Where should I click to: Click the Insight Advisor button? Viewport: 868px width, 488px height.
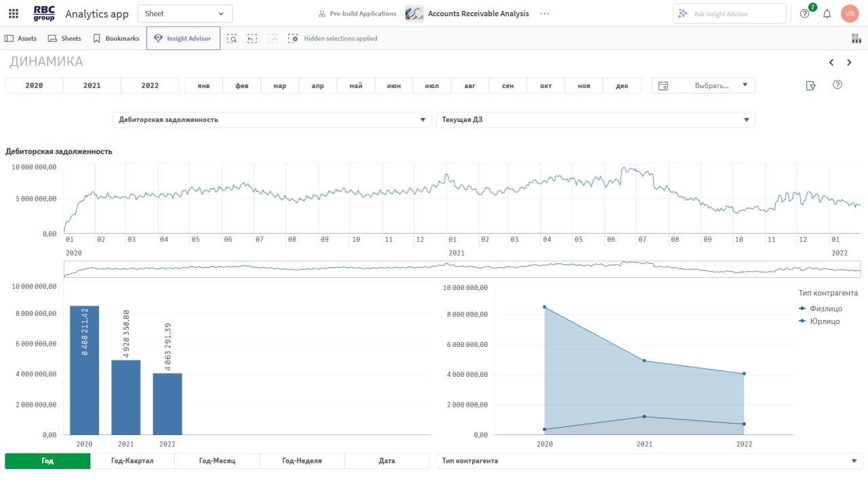tap(183, 39)
